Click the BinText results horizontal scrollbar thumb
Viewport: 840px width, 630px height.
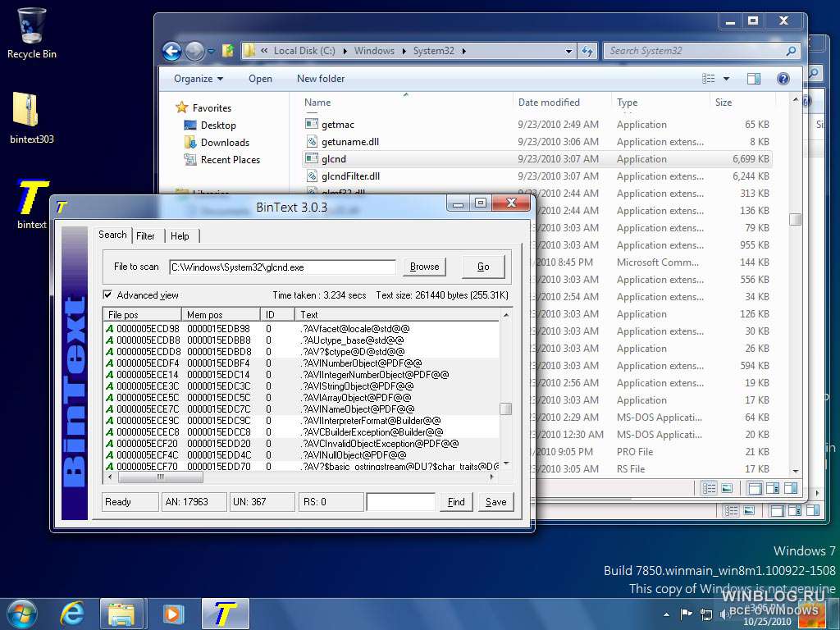coord(160,477)
